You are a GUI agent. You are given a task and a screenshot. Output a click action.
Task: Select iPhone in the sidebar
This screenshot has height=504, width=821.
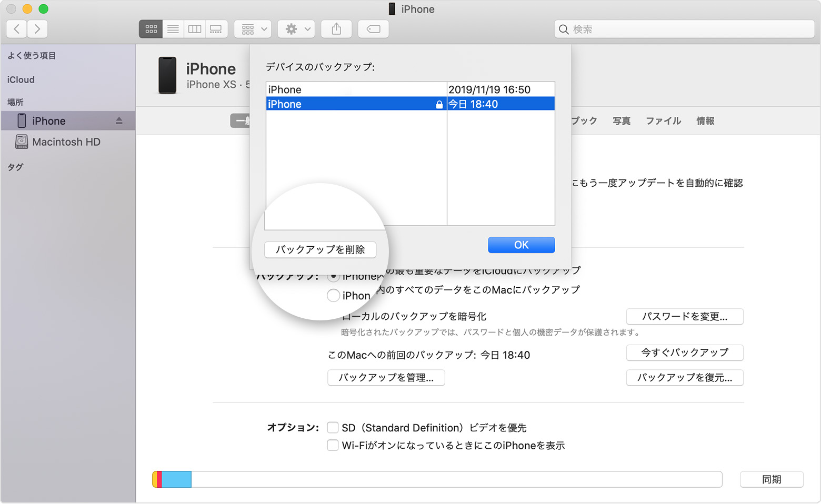pos(68,121)
